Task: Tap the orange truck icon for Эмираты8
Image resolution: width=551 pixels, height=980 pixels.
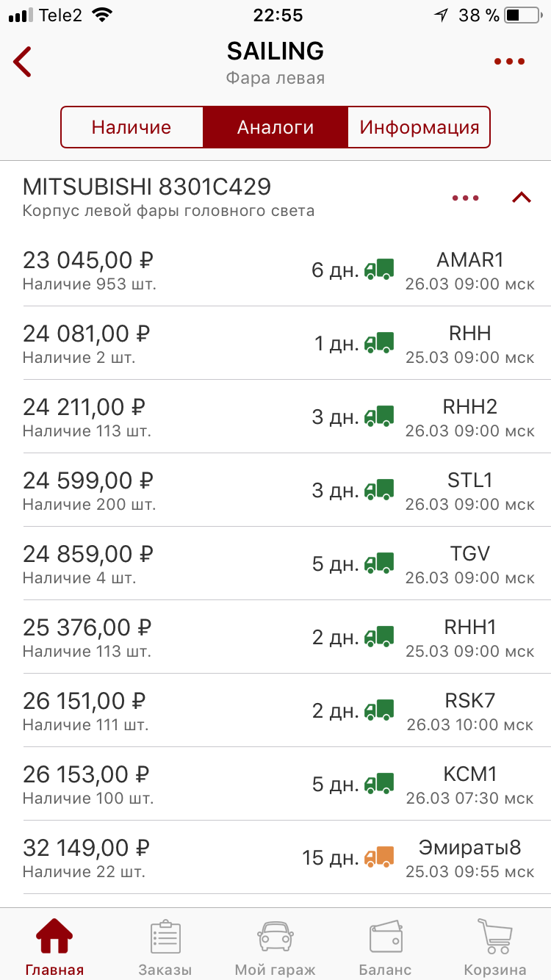Action: 379,857
